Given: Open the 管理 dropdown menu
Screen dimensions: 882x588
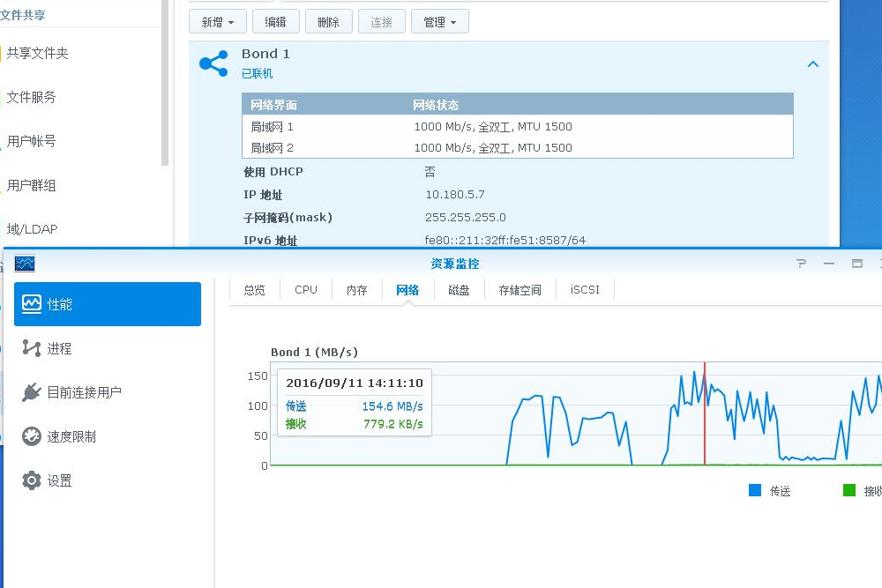Looking at the screenshot, I should 439,21.
